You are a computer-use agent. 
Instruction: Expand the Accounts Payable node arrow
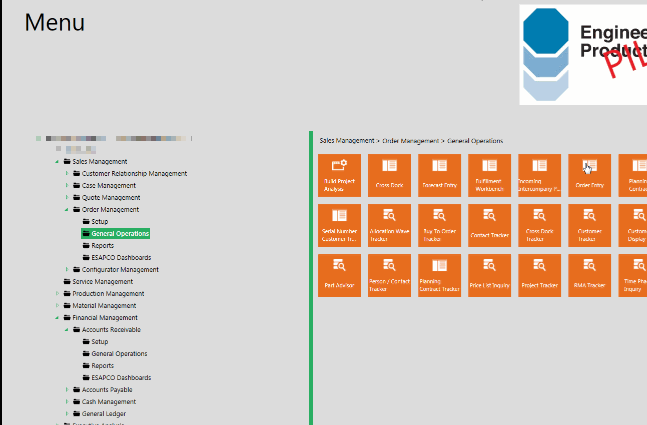[66, 390]
